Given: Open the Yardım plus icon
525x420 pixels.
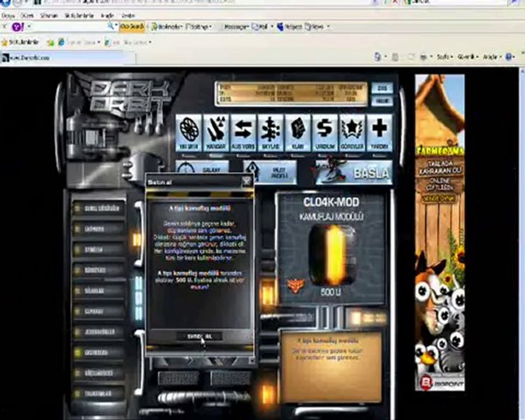Looking at the screenshot, I should (379, 132).
